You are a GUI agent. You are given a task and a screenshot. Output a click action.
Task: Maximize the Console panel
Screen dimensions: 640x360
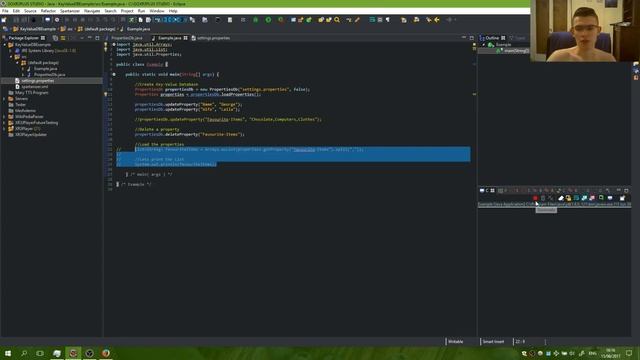pos(627,191)
